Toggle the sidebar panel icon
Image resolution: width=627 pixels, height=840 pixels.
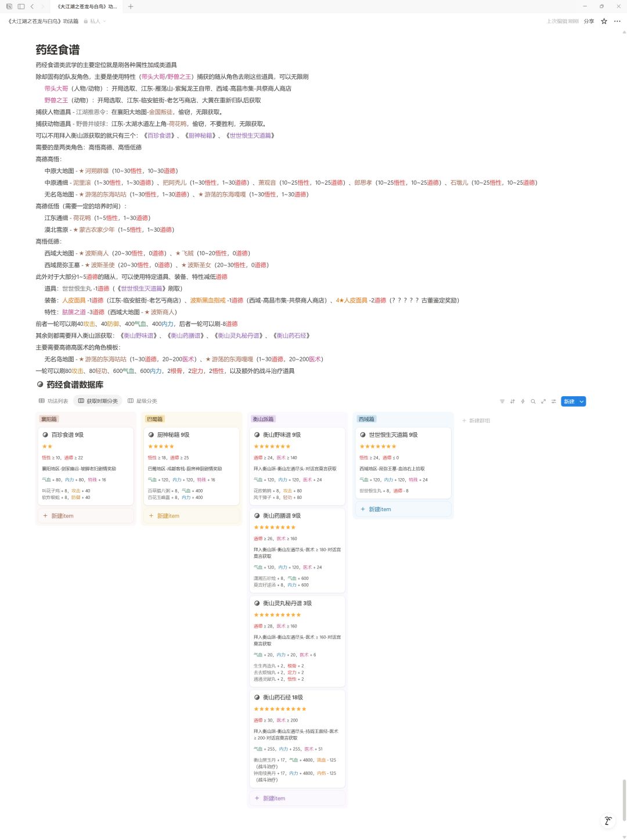(21, 6)
